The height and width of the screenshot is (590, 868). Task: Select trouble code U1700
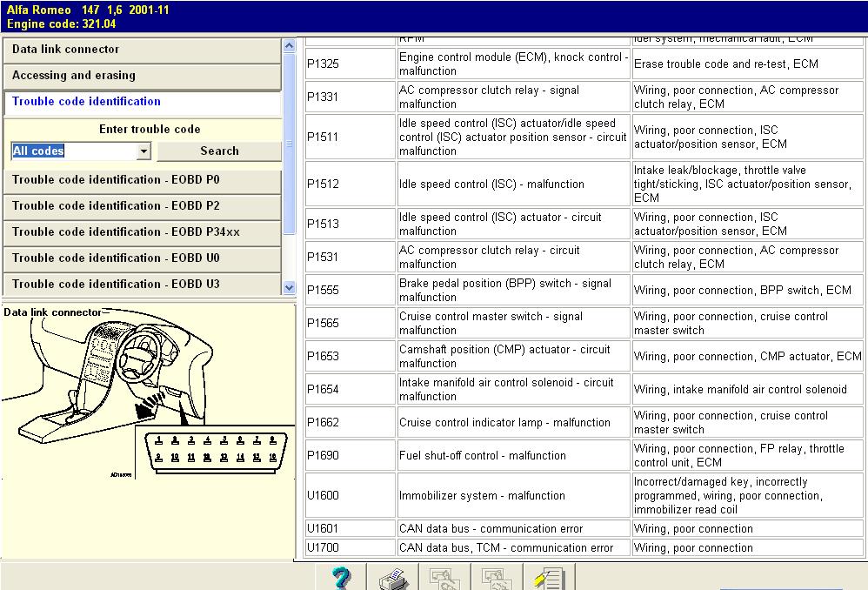(x=350, y=548)
